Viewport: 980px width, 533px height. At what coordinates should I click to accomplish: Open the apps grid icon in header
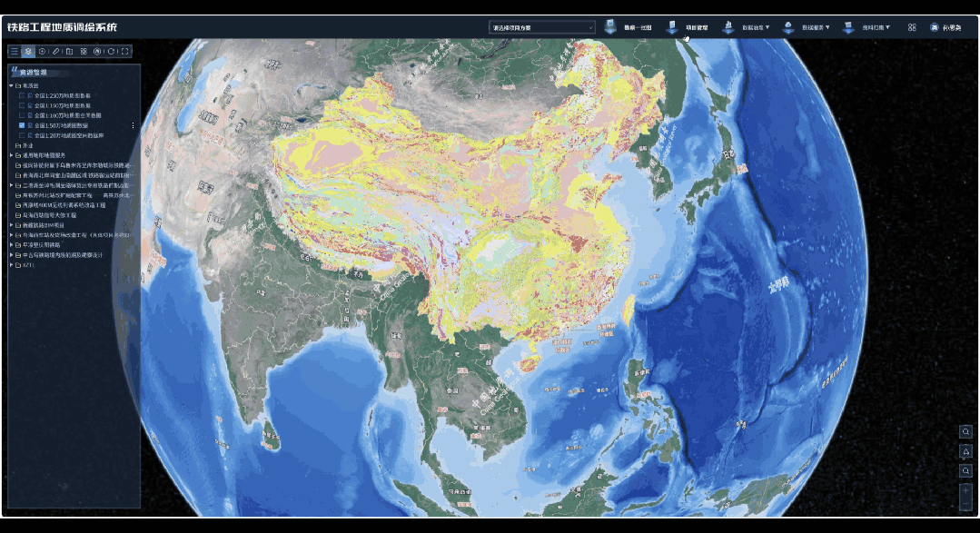click(x=912, y=27)
